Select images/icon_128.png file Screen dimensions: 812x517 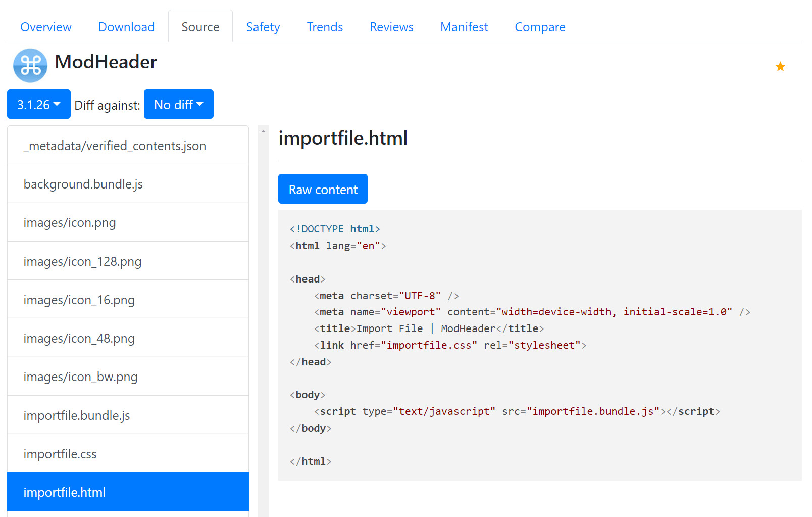click(128, 261)
